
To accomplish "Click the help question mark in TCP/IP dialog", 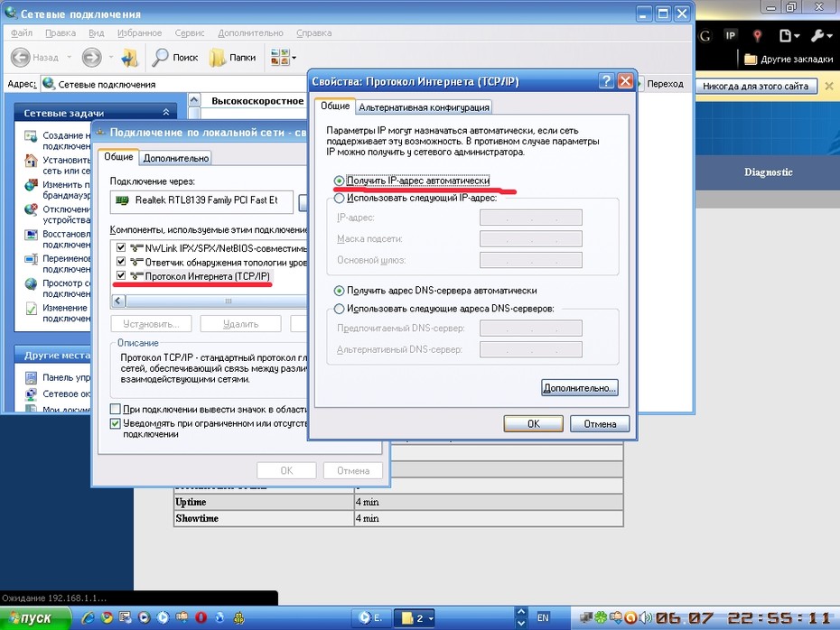I will [x=606, y=81].
